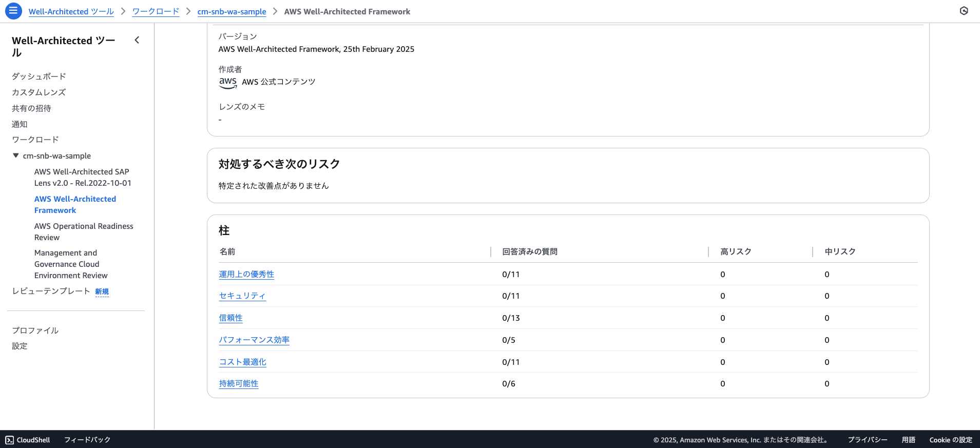Click 0/6 answered value for 持続可能性

point(509,384)
